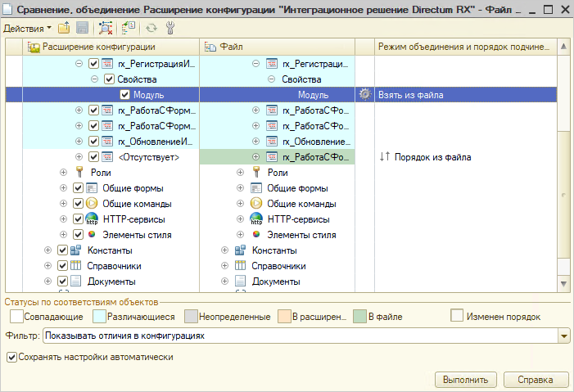
Task: Click the toolbar icon with red cross
Action: pos(106,28)
